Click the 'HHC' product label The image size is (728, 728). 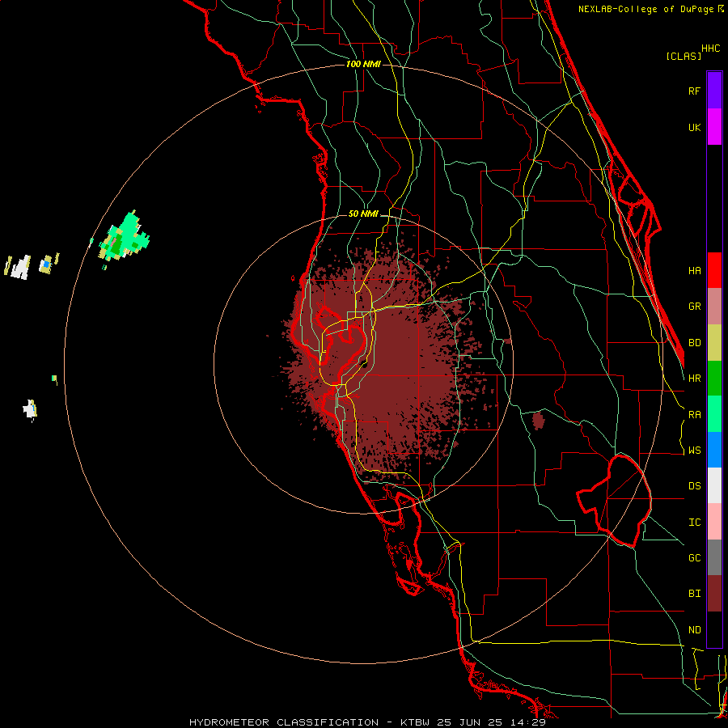pos(710,49)
